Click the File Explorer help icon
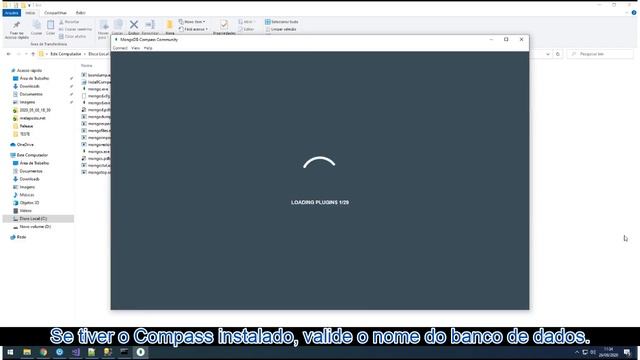This screenshot has width=640, height=360. (x=634, y=13)
